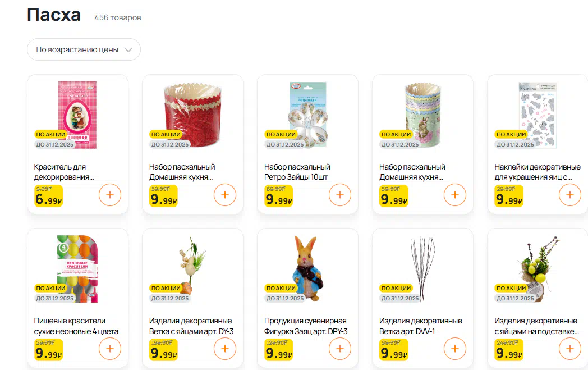Expand sorting options via chevron arrow
The width and height of the screenshot is (588, 370).
(128, 50)
